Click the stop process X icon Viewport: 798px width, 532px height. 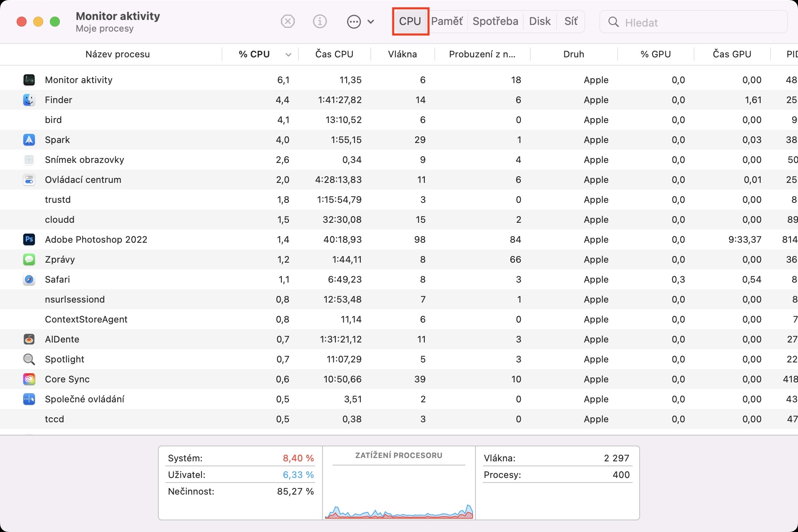pyautogui.click(x=288, y=21)
